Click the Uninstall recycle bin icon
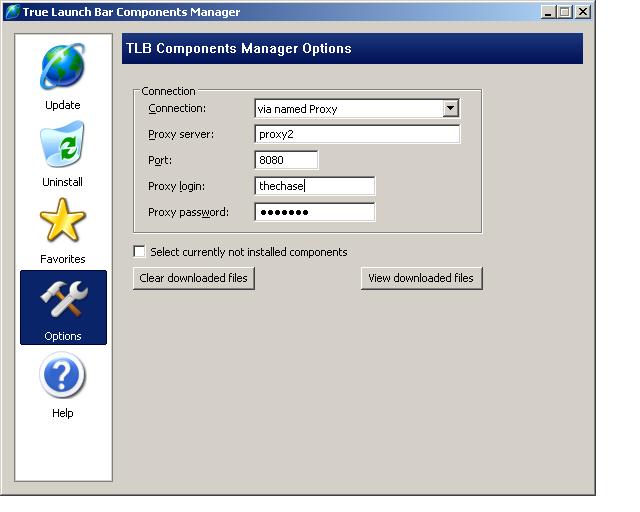 (62, 146)
